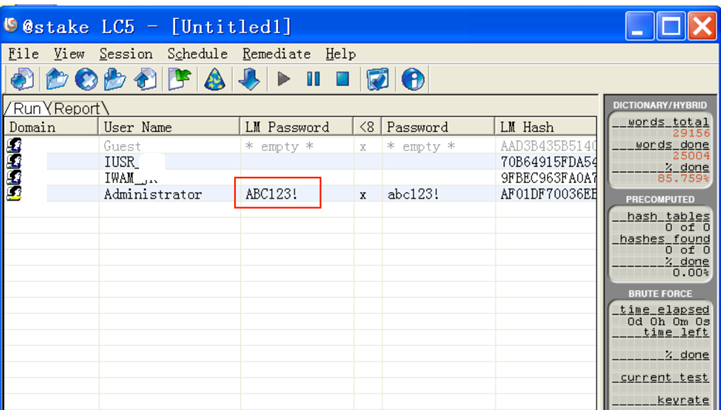Open the Help menu
Viewport: 721px width, 410px height.
click(340, 54)
